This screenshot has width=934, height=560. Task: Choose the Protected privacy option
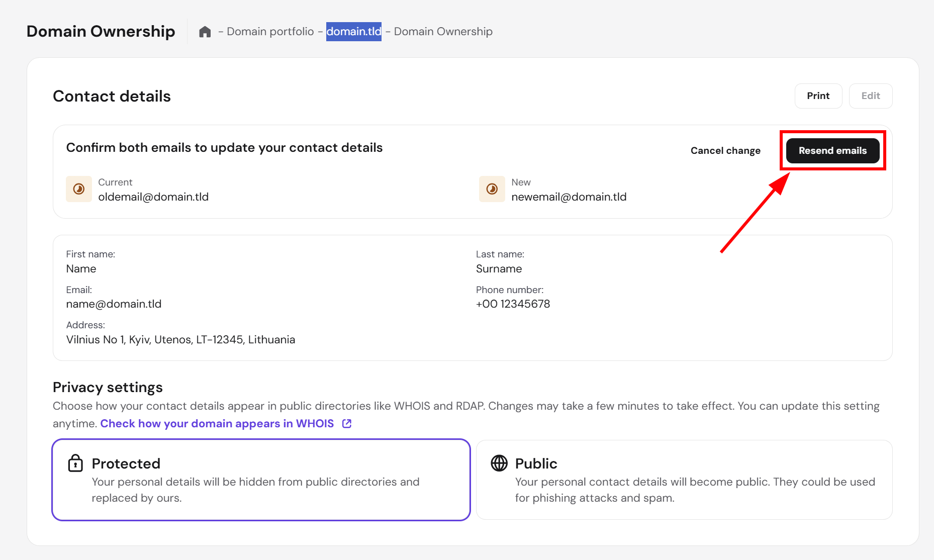(261, 480)
